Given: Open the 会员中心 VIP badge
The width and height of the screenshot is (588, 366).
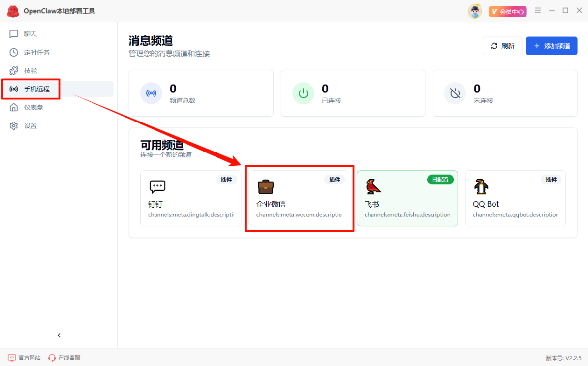Looking at the screenshot, I should 507,11.
